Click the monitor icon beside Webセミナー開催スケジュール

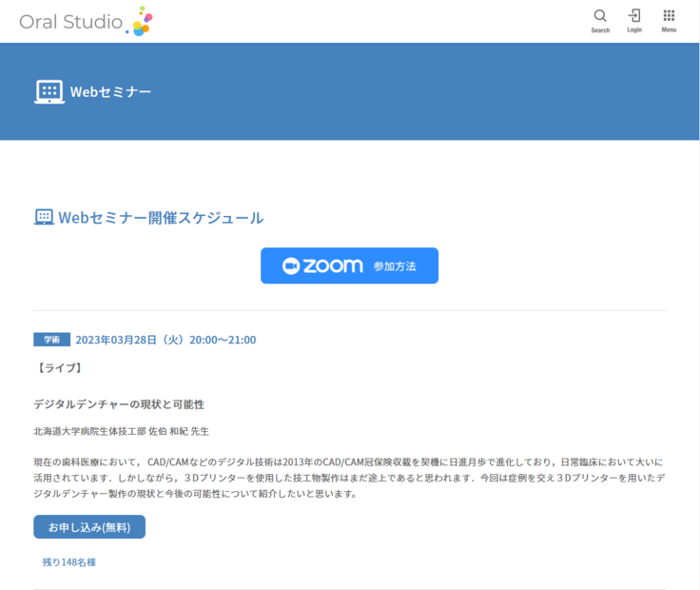point(44,218)
